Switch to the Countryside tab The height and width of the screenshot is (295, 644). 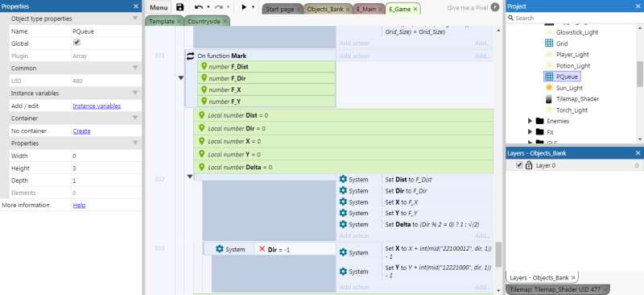204,22
